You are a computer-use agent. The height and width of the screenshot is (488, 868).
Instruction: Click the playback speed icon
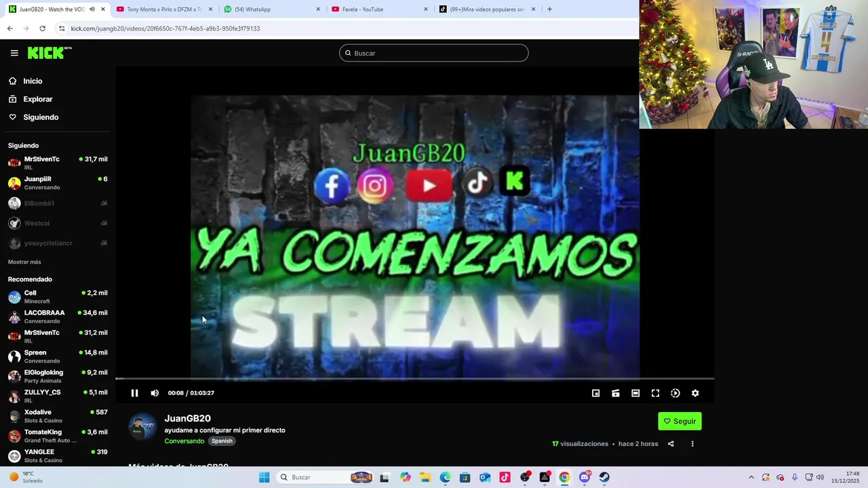point(675,393)
